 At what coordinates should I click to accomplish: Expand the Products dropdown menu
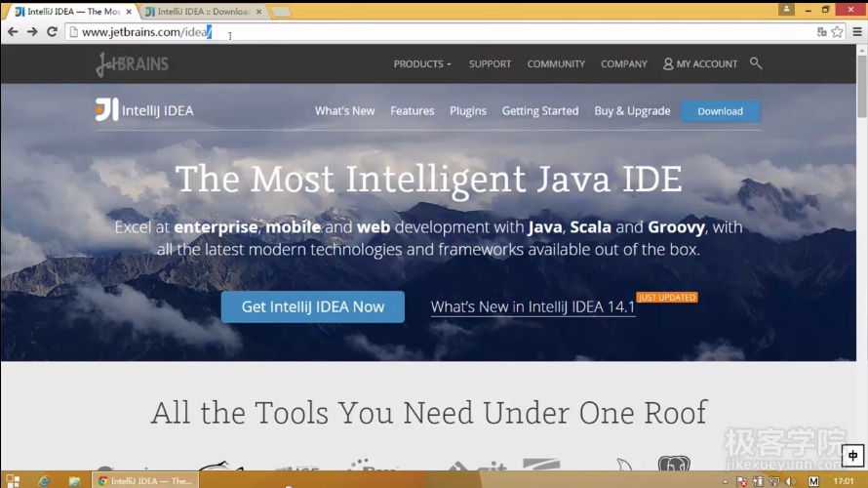(x=422, y=63)
